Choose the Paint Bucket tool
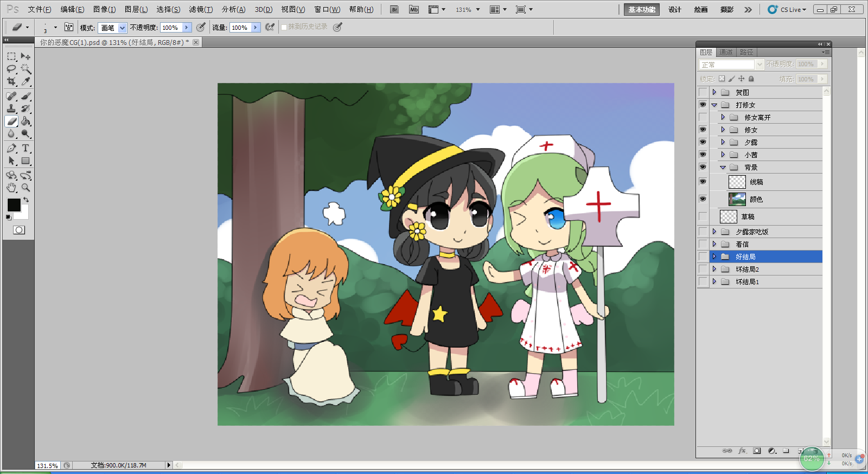 coord(25,121)
